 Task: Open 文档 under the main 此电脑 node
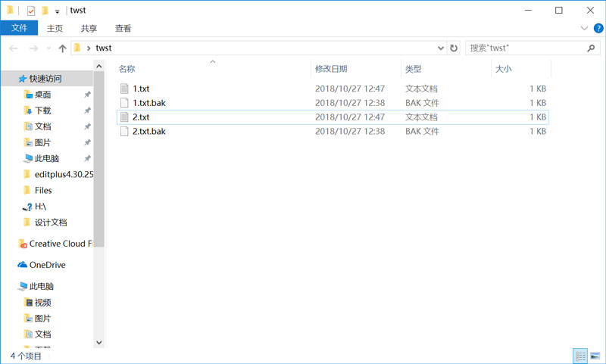coord(42,334)
